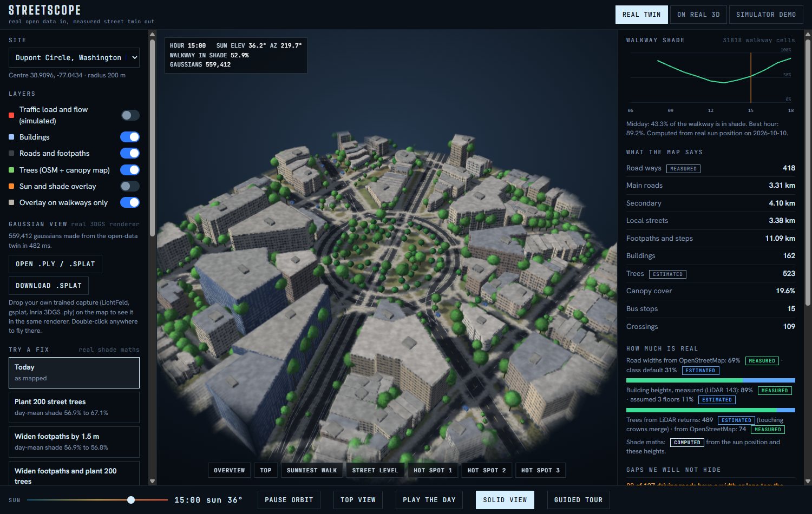The image size is (812, 514).
Task: Click the Pause Orbit button
Action: [x=289, y=500]
